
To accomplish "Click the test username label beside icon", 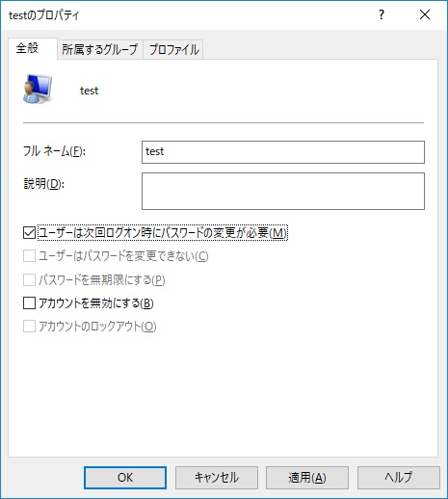I will point(89,91).
